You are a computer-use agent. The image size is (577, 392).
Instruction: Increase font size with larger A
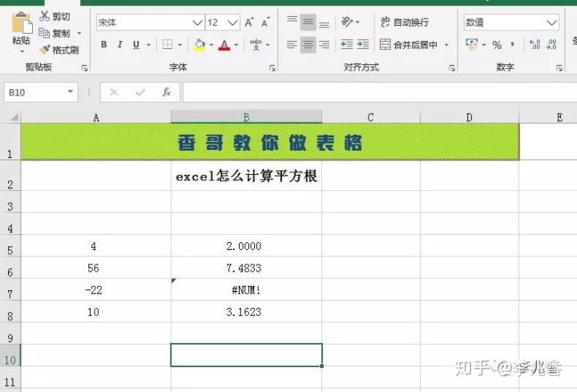click(x=249, y=22)
